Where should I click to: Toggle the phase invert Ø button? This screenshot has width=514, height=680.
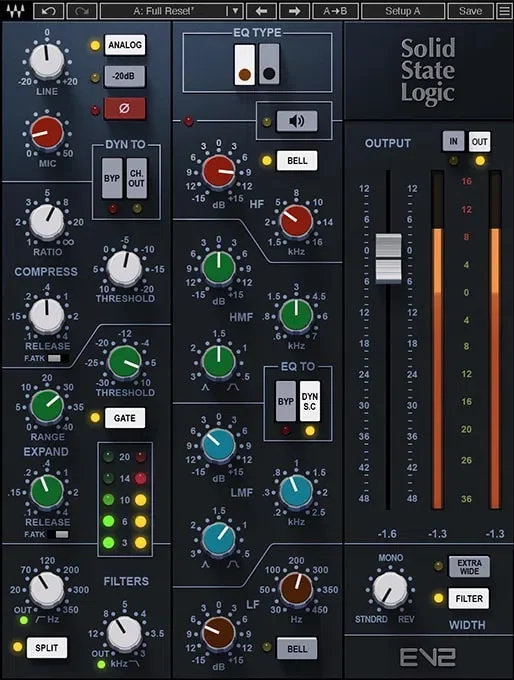tap(124, 108)
